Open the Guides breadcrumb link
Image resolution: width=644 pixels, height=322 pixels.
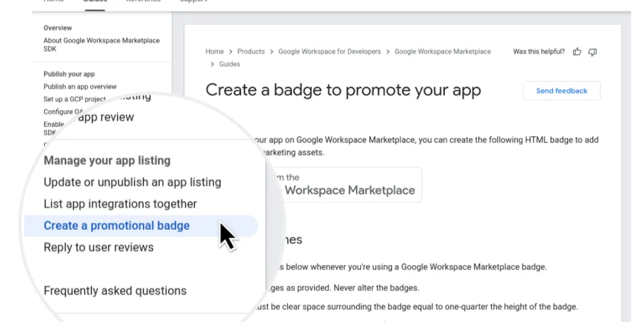pyautogui.click(x=230, y=64)
